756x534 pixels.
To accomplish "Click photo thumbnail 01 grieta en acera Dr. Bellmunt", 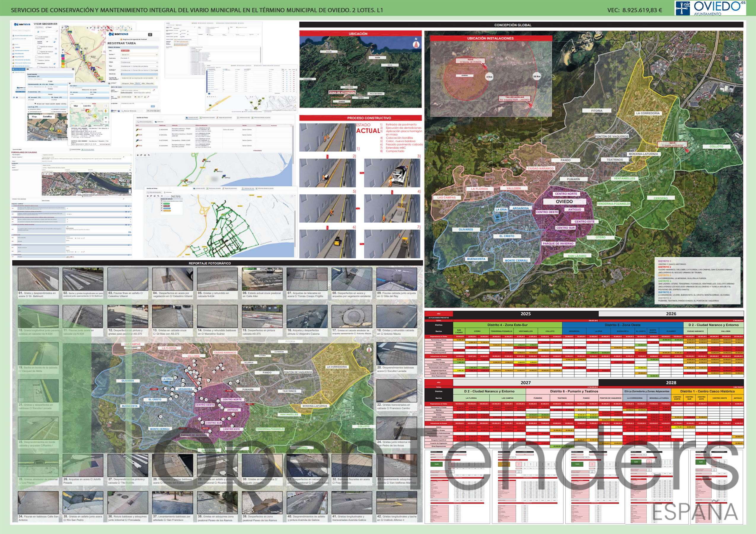I will pos(39,279).
